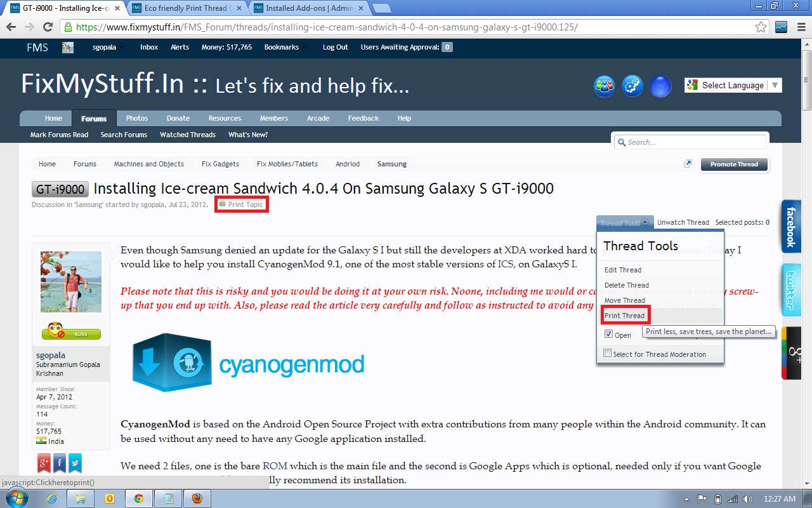Expand the Bookmarks menu in top bar
The height and width of the screenshot is (508, 812).
[x=285, y=47]
